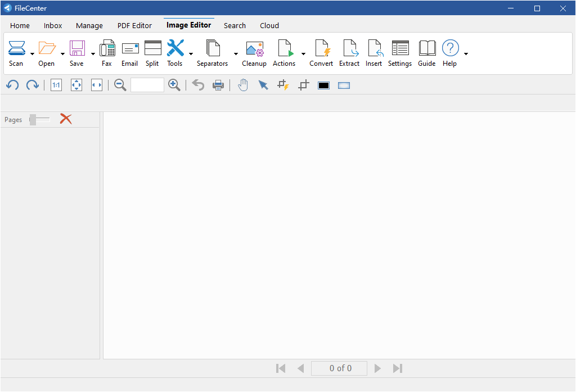Viewport: 576px width, 392px height.
Task: Click the zoom percentage input field
Action: tap(147, 85)
